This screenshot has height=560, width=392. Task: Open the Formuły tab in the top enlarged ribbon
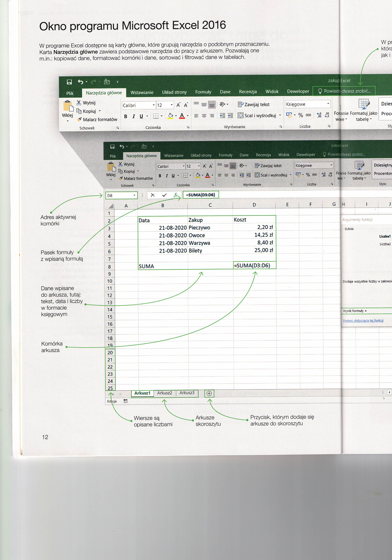pos(203,92)
